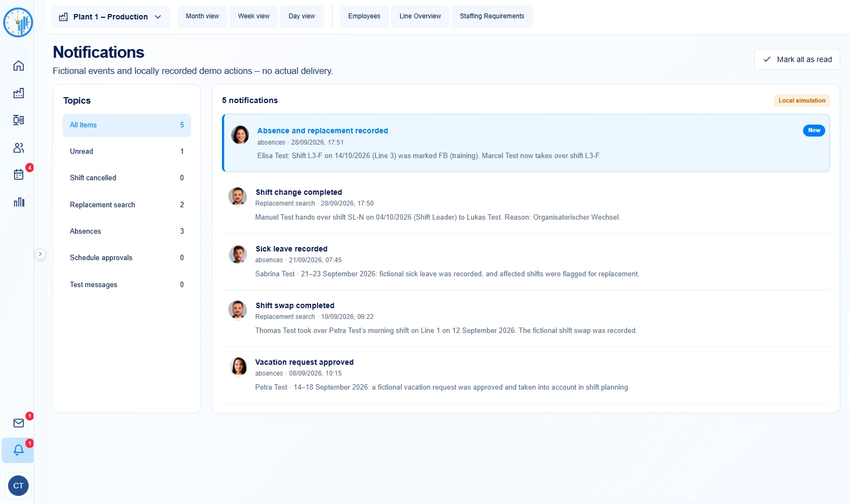Viewport: 849px width, 504px height.
Task: Open the CT user avatar menu
Action: click(x=18, y=486)
